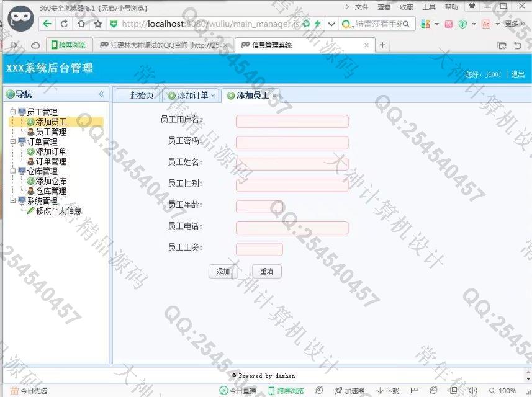532x397 pixels.
Task: Click the 员工用户名 input field
Action: [x=292, y=121]
